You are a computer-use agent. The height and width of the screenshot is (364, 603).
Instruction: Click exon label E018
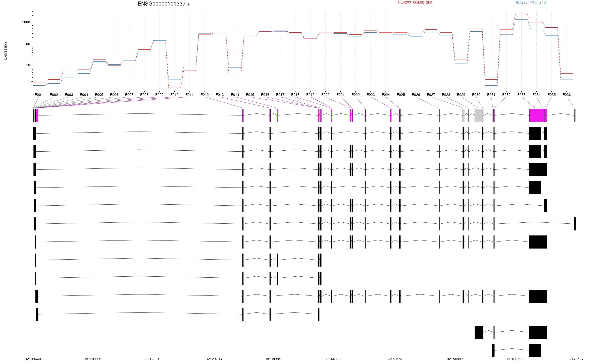pos(295,95)
